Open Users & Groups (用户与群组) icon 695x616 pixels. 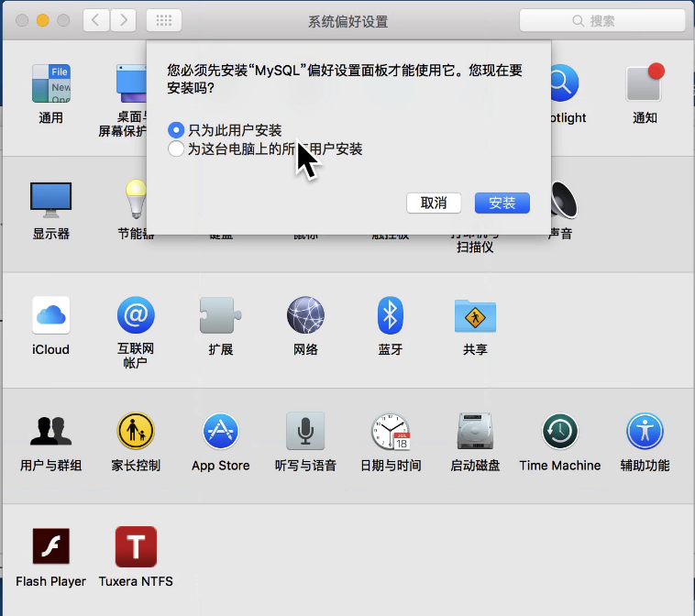pyautogui.click(x=51, y=431)
